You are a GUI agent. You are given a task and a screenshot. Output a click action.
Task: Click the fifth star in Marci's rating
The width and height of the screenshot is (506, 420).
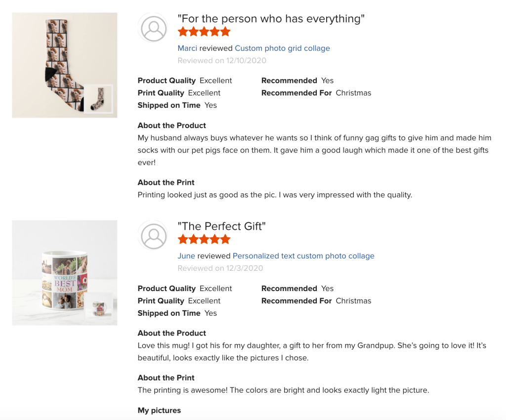point(225,32)
